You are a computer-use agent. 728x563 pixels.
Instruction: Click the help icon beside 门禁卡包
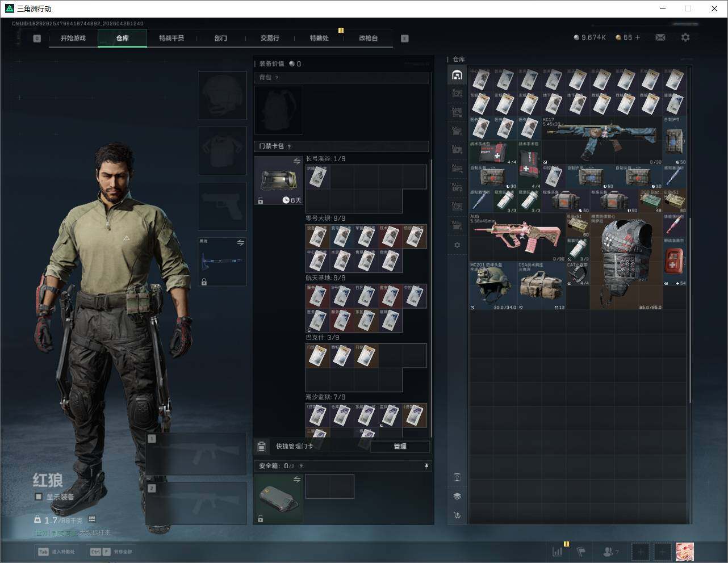[x=290, y=146]
